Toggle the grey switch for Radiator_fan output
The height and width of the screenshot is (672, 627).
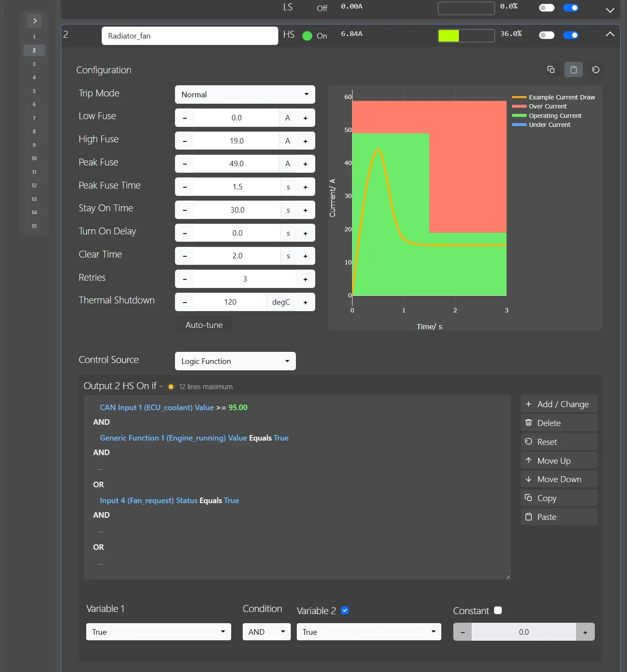[x=546, y=35]
